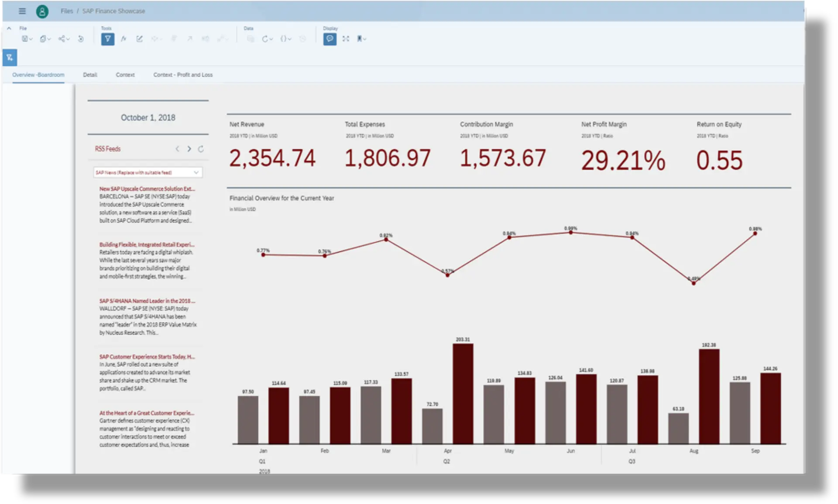Open the SAP News feed selector dropdown

148,172
